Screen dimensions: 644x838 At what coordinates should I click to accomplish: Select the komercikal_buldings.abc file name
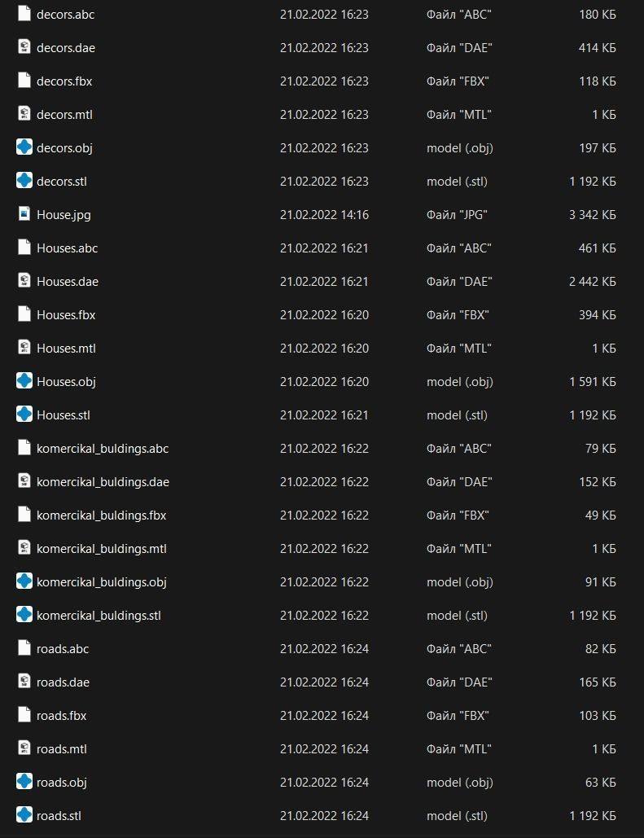103,448
